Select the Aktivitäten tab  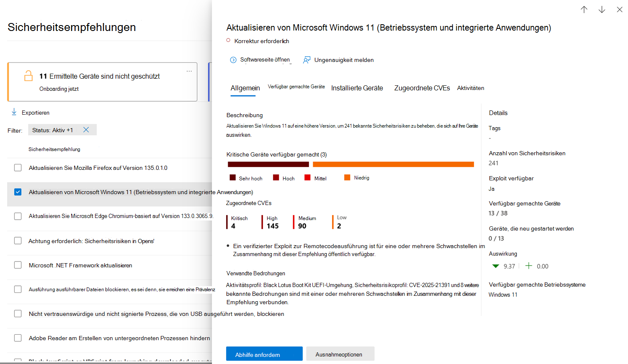point(471,88)
